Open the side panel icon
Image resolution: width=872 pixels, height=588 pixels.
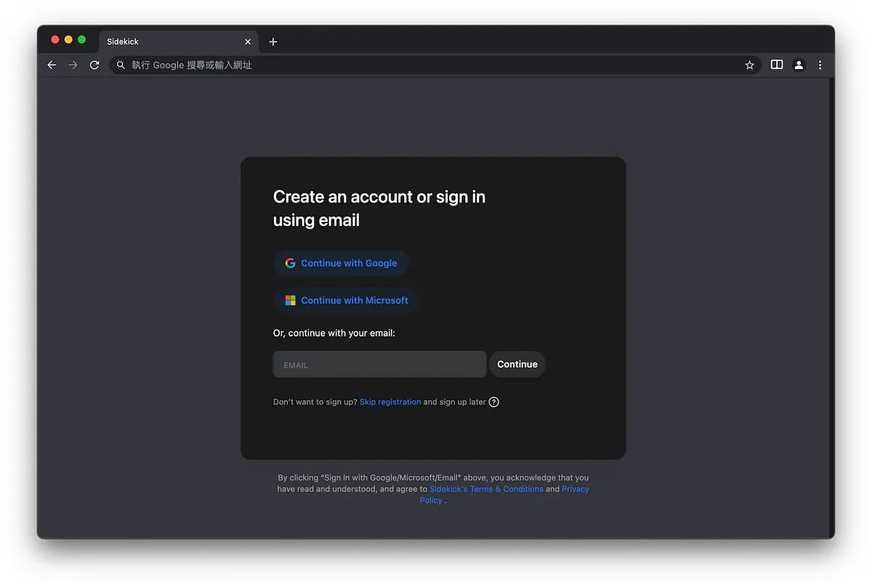[777, 65]
